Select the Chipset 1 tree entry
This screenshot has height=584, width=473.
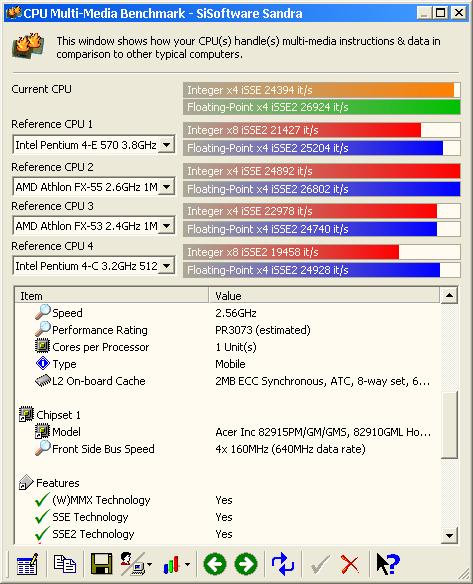point(58,415)
